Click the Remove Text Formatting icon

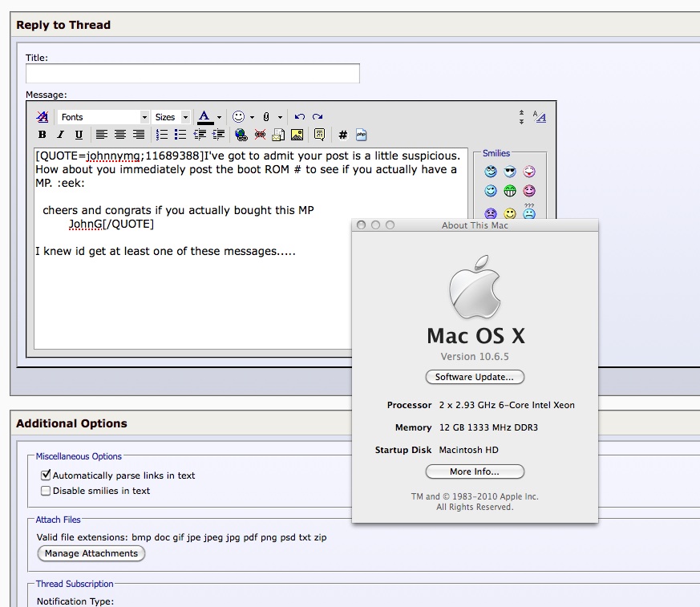(x=42, y=117)
